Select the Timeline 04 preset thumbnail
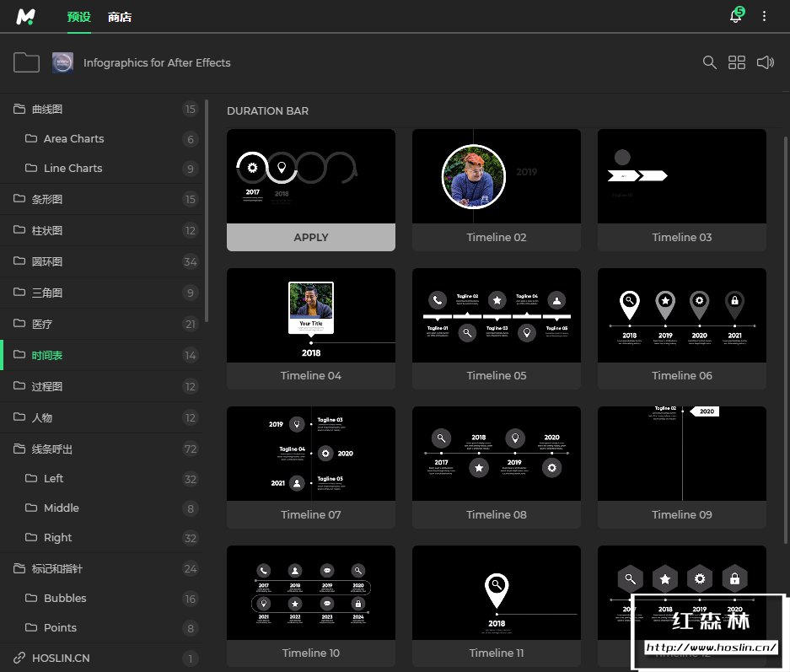 [311, 315]
